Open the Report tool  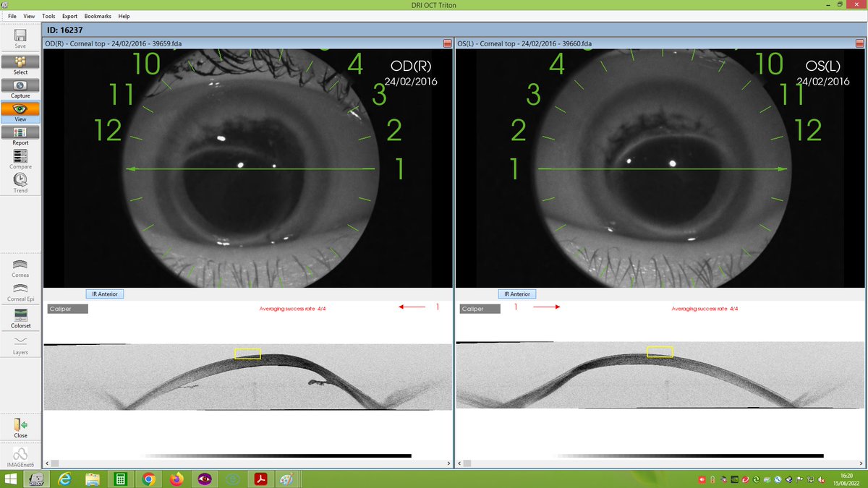pyautogui.click(x=20, y=132)
